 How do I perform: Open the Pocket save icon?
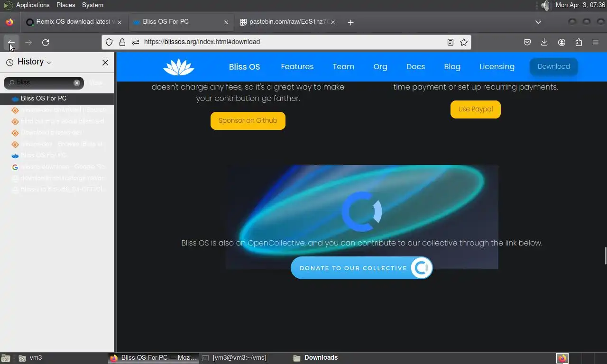point(527,42)
